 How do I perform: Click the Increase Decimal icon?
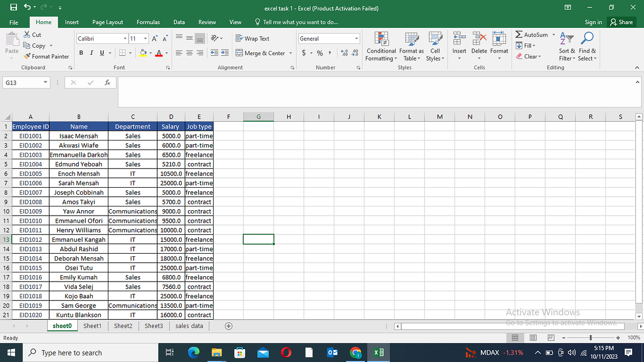pos(344,53)
